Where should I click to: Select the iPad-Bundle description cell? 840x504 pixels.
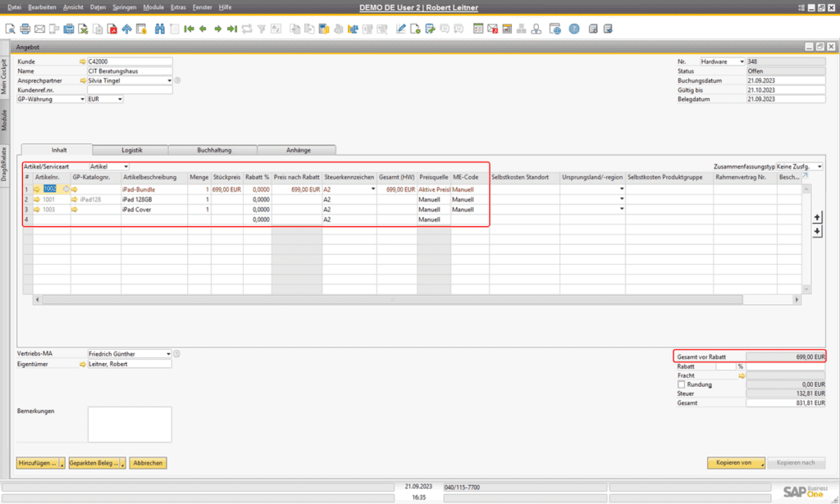(154, 189)
